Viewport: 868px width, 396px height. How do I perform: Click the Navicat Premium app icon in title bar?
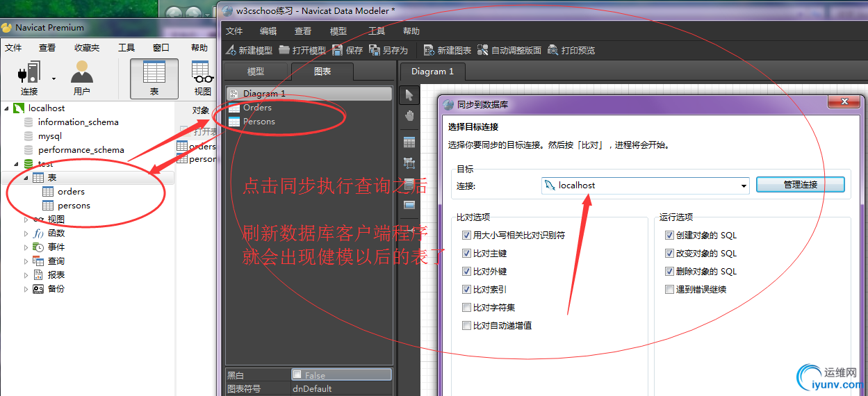click(7, 28)
